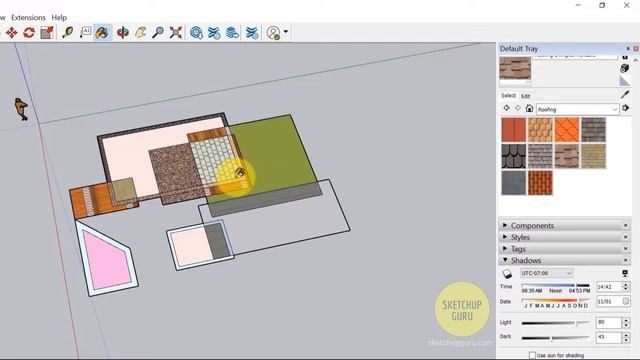Enable Use sun for shading checkbox
This screenshot has width=640, height=360.
click(x=532, y=355)
